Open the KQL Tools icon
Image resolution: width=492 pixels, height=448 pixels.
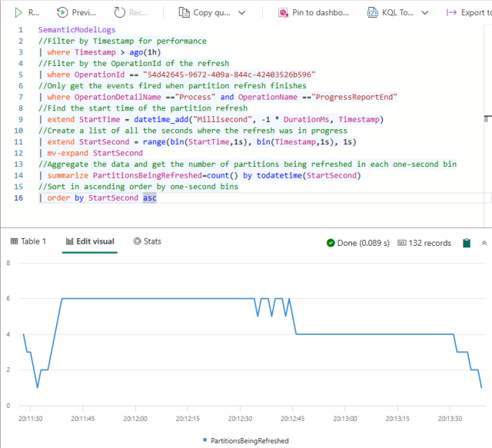(372, 13)
